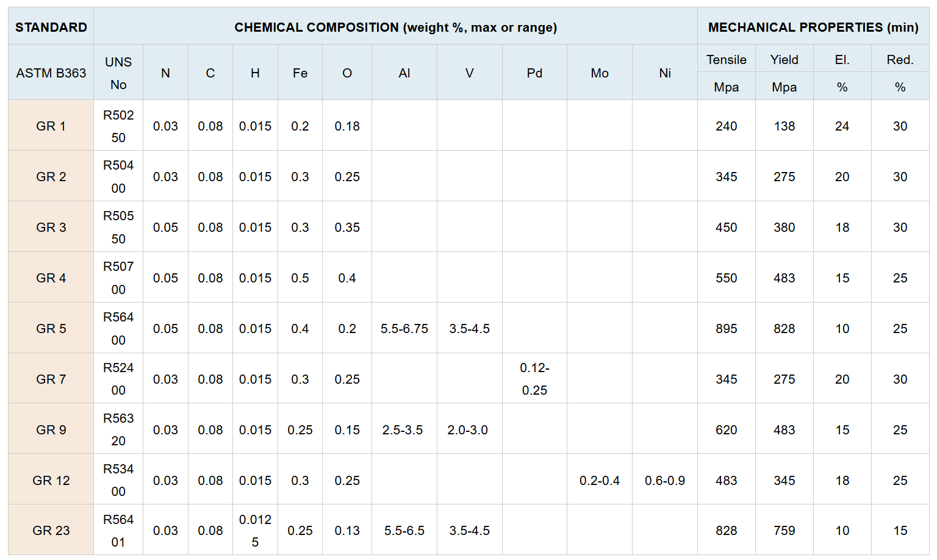The image size is (937, 560).
Task: Click the Yield Mpa column header
Action: pos(784,73)
